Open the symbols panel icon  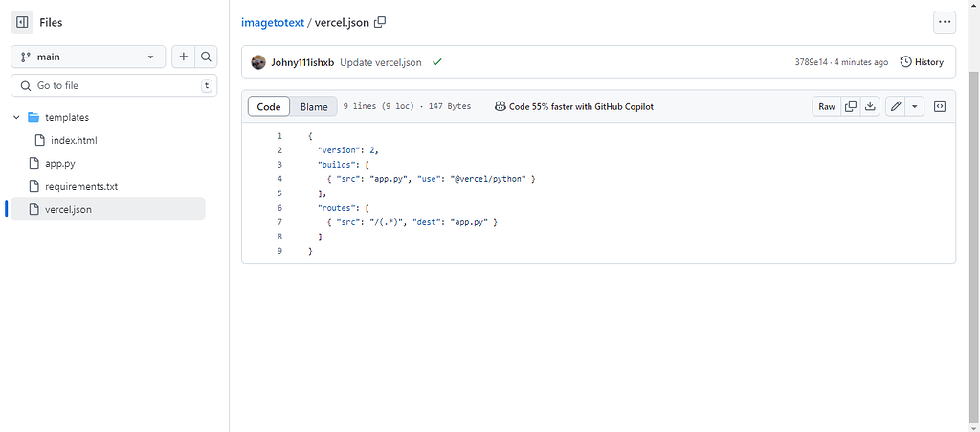point(940,106)
